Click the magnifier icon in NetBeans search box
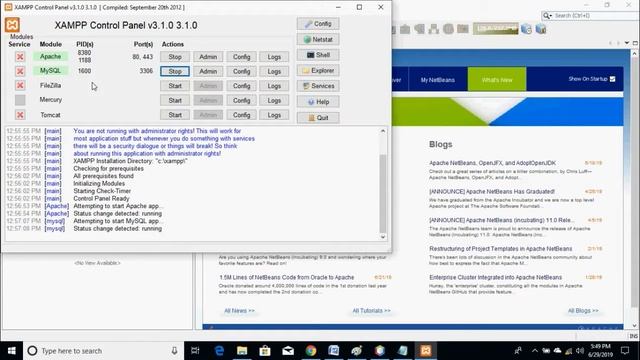640x360 pixels. [546, 16]
